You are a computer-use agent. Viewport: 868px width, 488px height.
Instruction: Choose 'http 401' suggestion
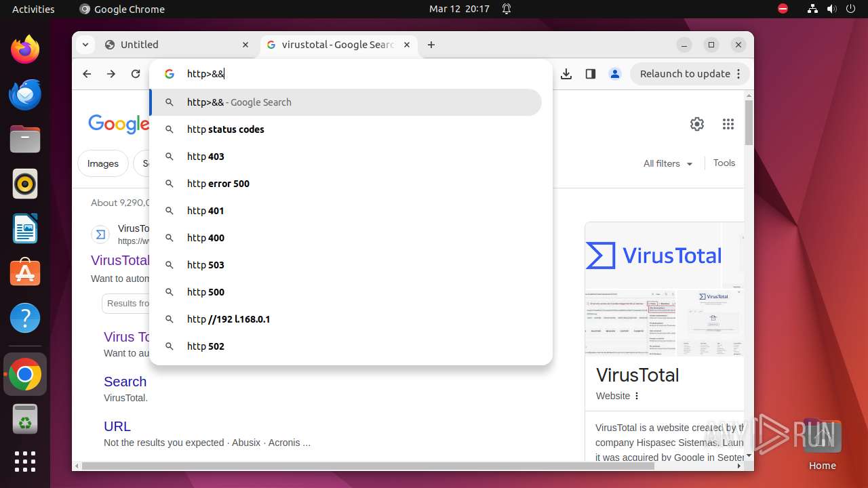pos(345,211)
